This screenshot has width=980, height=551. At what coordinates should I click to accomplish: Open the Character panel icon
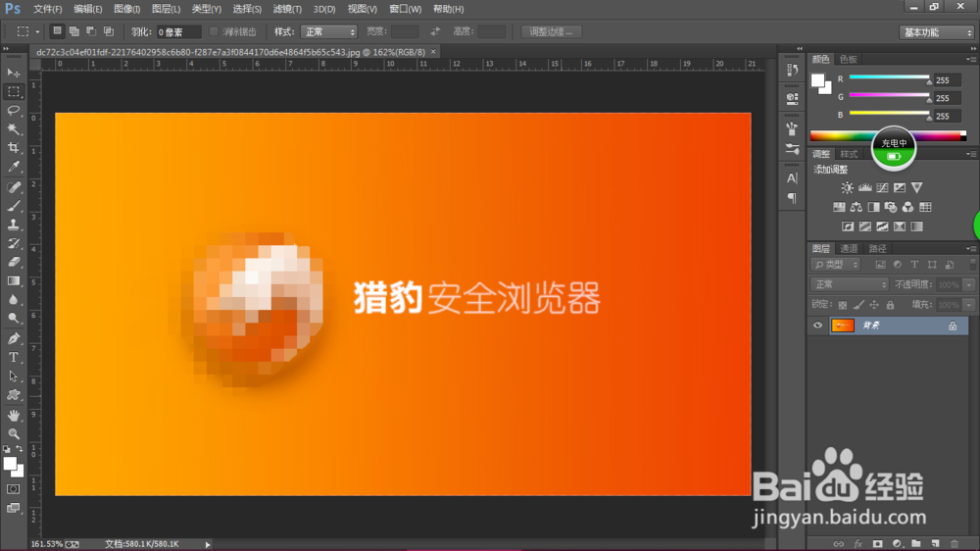coord(792,178)
